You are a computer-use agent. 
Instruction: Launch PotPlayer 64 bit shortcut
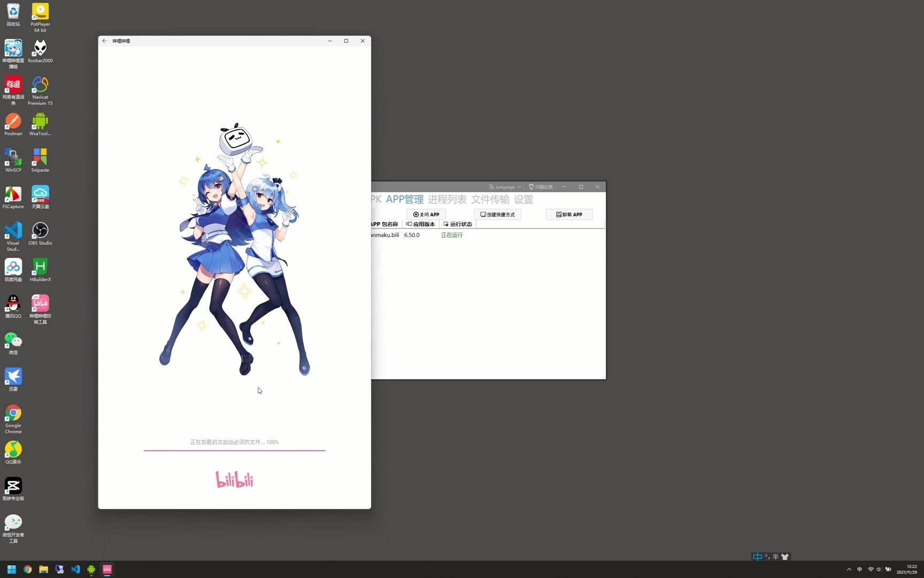tap(40, 18)
